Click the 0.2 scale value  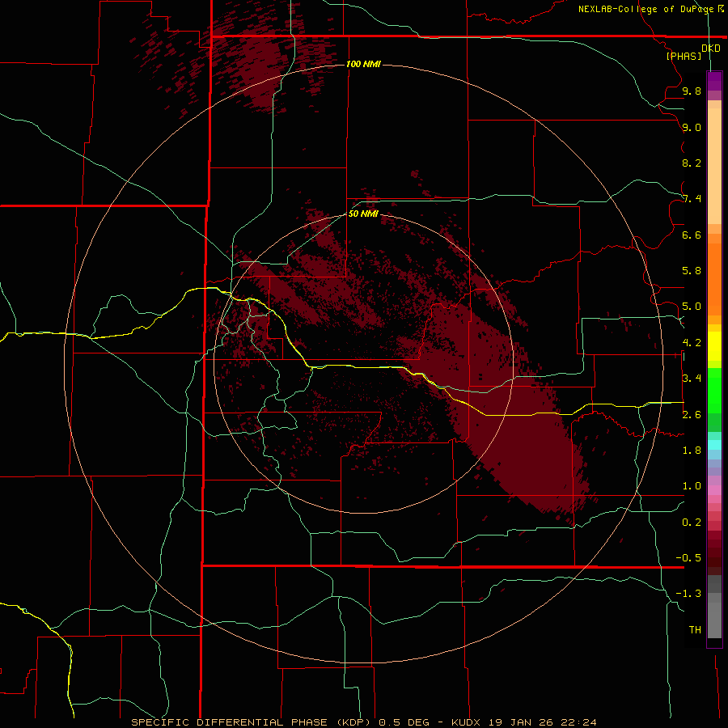tap(692, 523)
